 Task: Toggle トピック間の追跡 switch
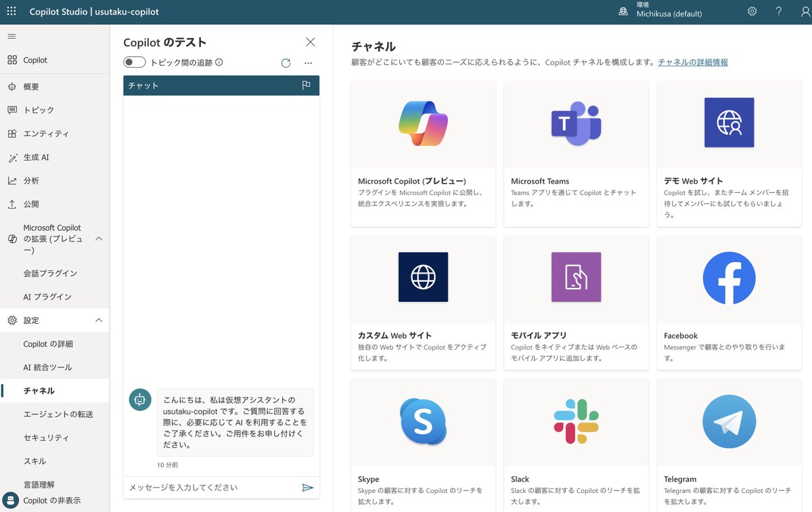[135, 62]
